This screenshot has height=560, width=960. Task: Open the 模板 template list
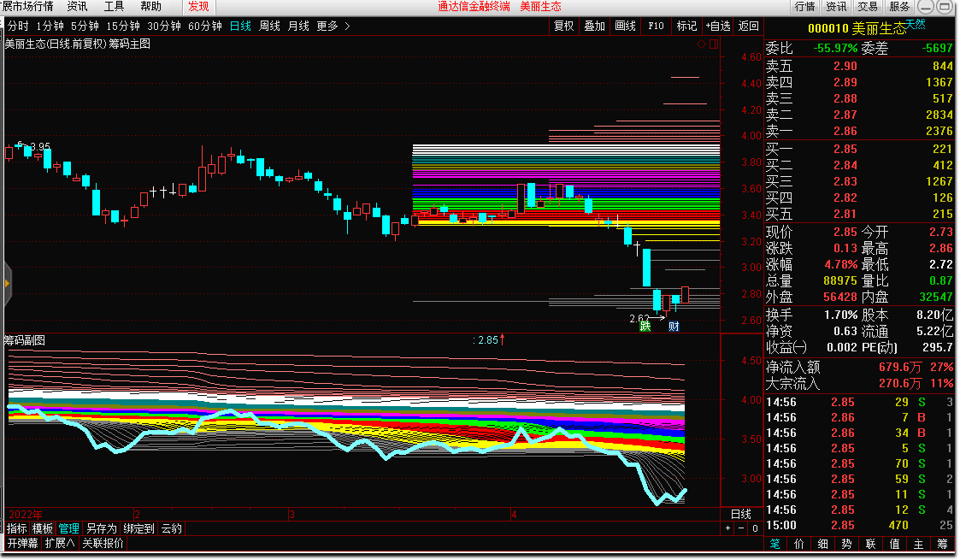pos(42,528)
